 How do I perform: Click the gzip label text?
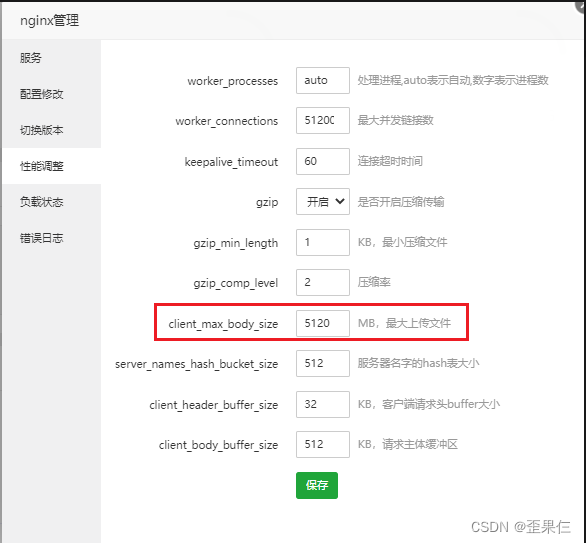(267, 203)
